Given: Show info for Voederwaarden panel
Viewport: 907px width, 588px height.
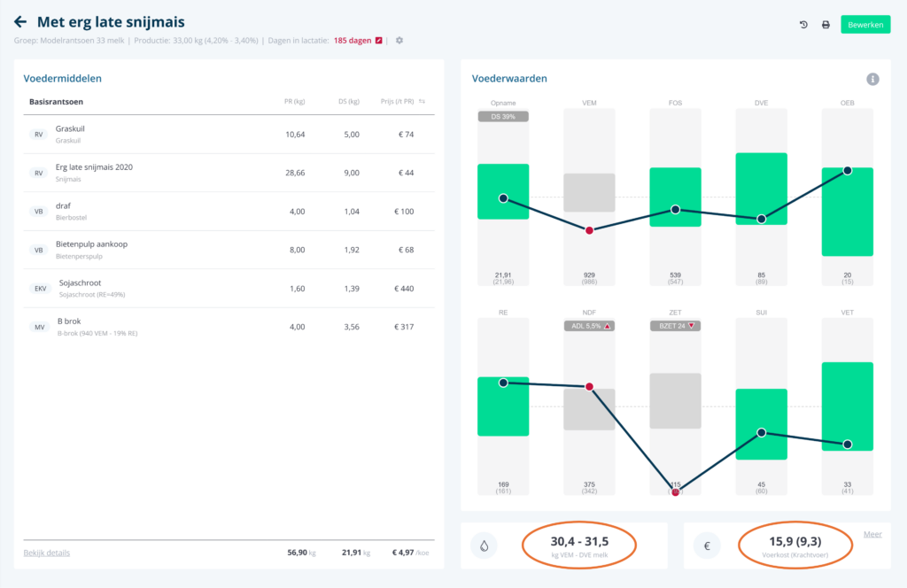Looking at the screenshot, I should 872,79.
